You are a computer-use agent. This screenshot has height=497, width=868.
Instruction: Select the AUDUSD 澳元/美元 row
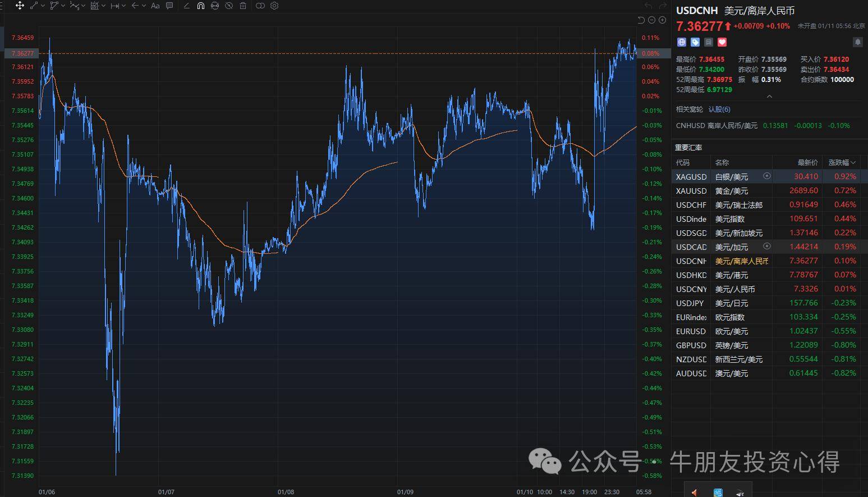click(769, 373)
